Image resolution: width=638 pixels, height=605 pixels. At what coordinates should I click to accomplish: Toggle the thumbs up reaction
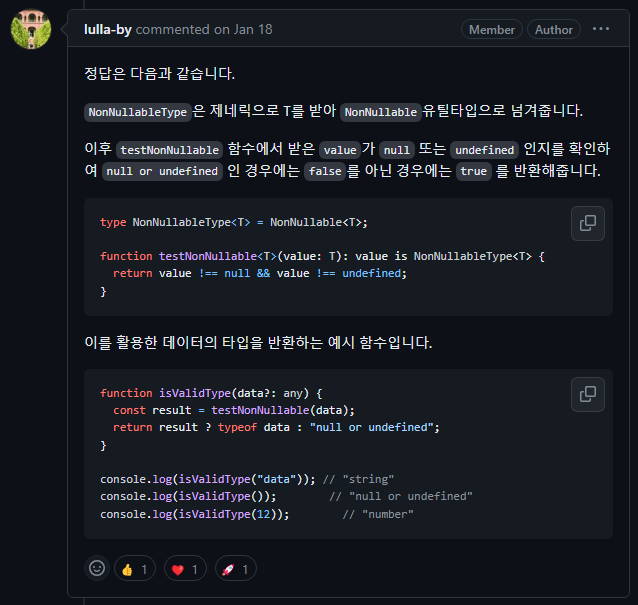pos(135,568)
